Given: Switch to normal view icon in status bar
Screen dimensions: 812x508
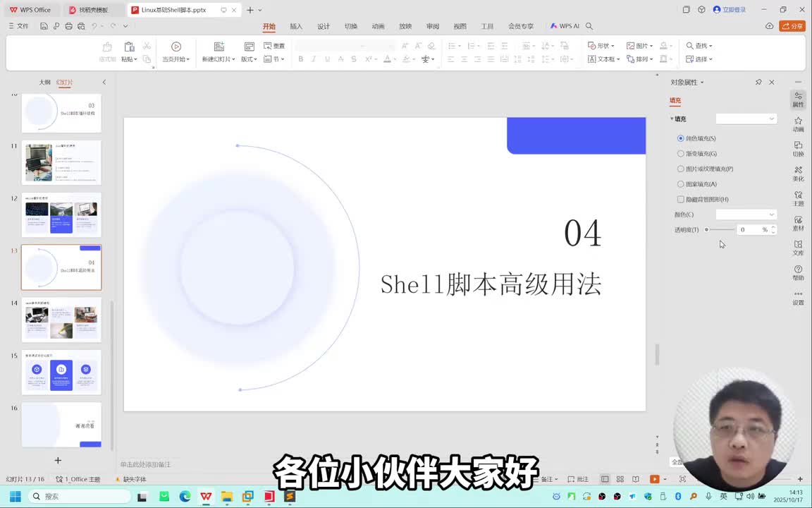Looking at the screenshot, I should [x=604, y=479].
